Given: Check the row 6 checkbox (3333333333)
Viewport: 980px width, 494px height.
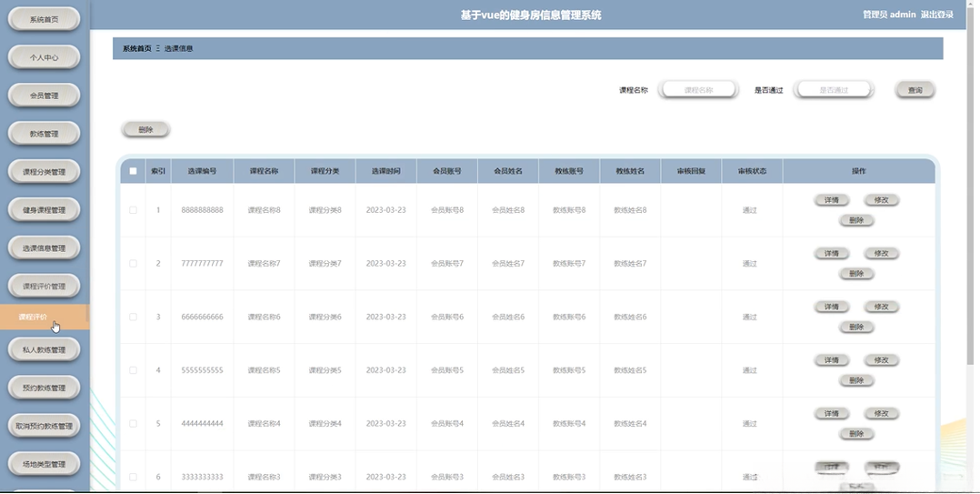Looking at the screenshot, I should click(x=133, y=477).
